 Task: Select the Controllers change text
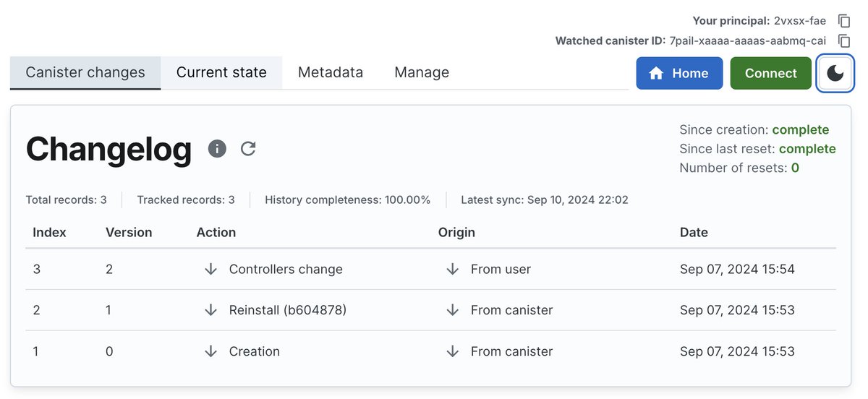click(286, 269)
